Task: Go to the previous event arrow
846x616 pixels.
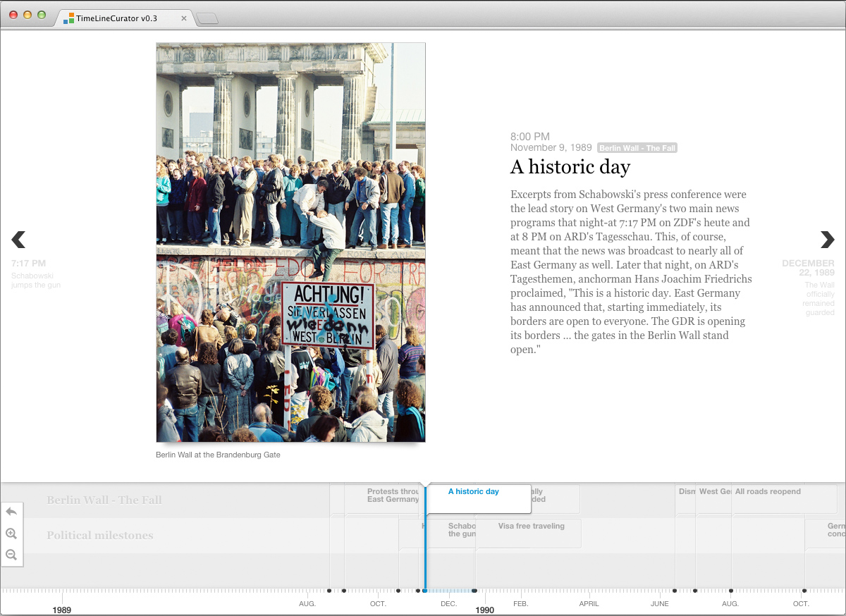Action: (x=19, y=240)
